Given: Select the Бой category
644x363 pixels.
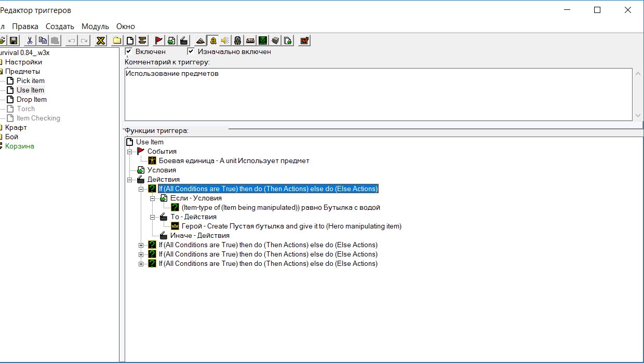Looking at the screenshot, I should (11, 137).
